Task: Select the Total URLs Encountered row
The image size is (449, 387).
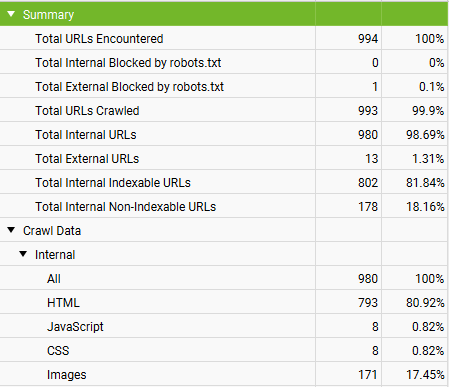Action: coord(224,38)
